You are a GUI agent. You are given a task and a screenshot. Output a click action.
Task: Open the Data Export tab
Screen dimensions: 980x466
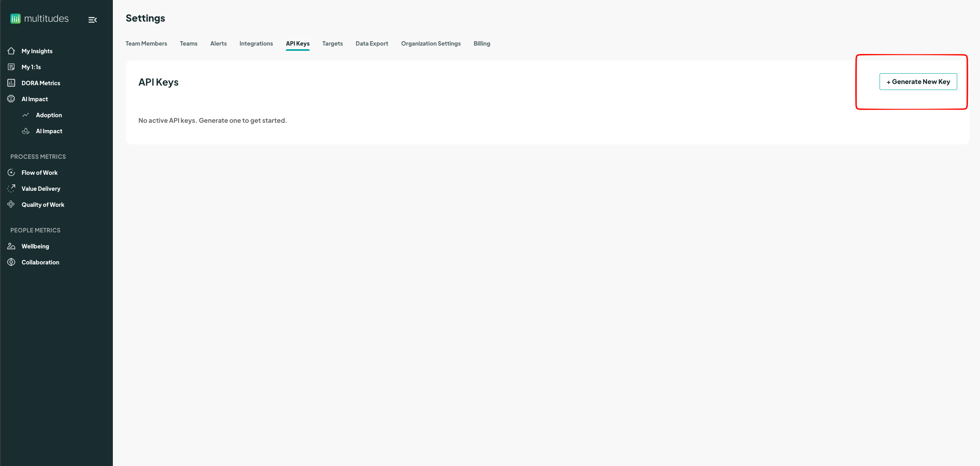tap(372, 44)
